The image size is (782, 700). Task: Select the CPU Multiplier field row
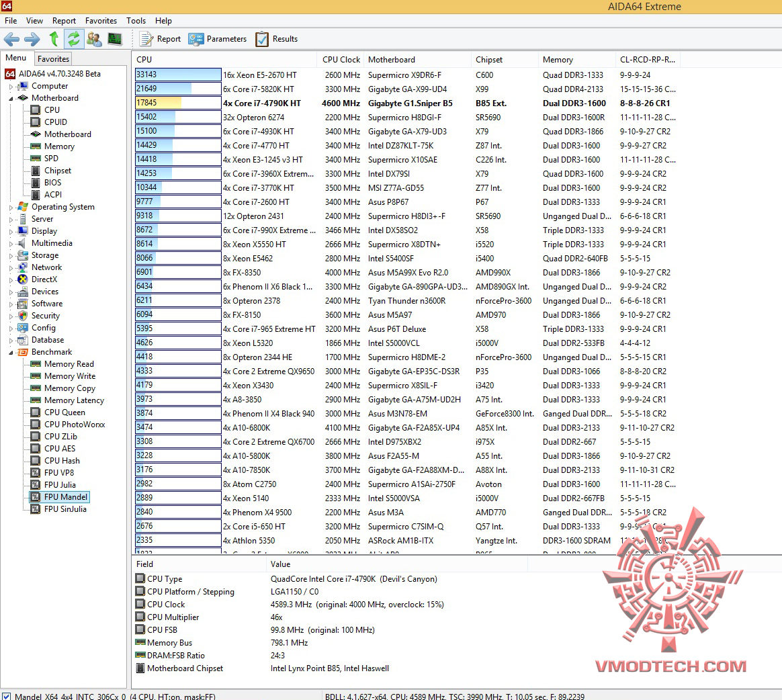332,617
